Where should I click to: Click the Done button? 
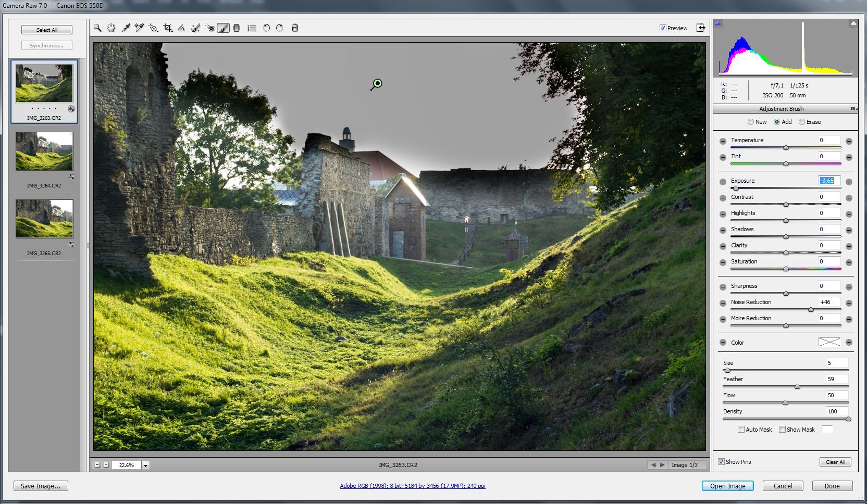coord(832,486)
